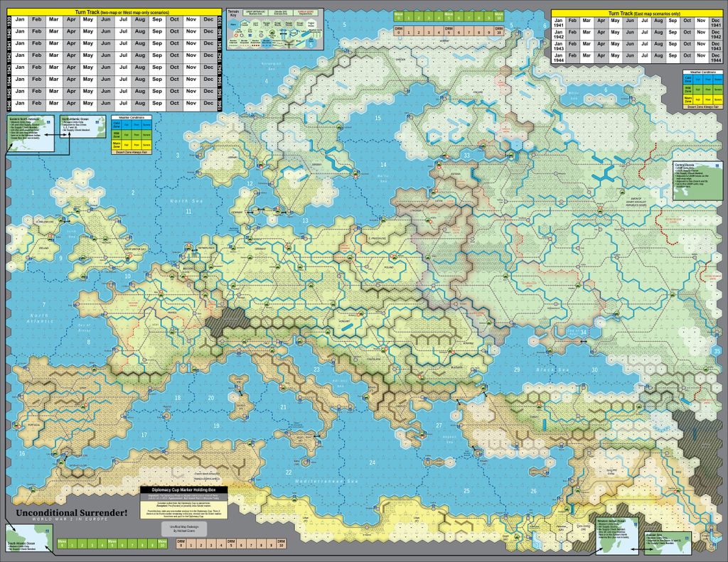Click the Western Indian Ocean holding box
728x562 pixels.
[617, 536]
